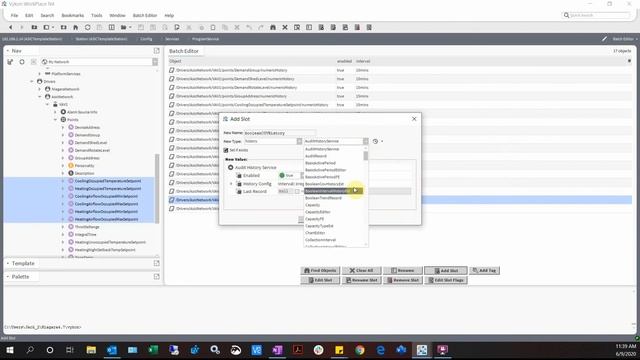This screenshot has height=360, width=640.
Task: Open the Search menu
Action: click(x=47, y=15)
